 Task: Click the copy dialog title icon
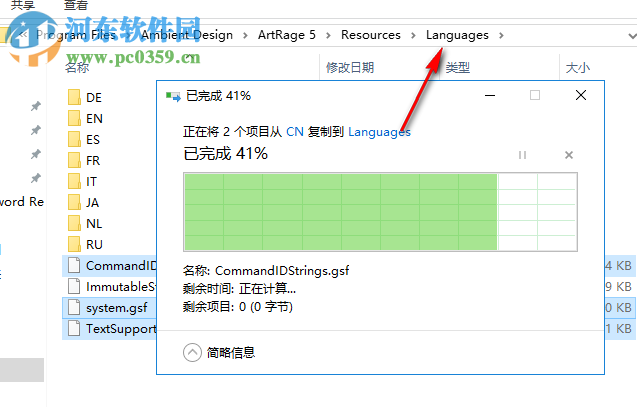(x=173, y=96)
